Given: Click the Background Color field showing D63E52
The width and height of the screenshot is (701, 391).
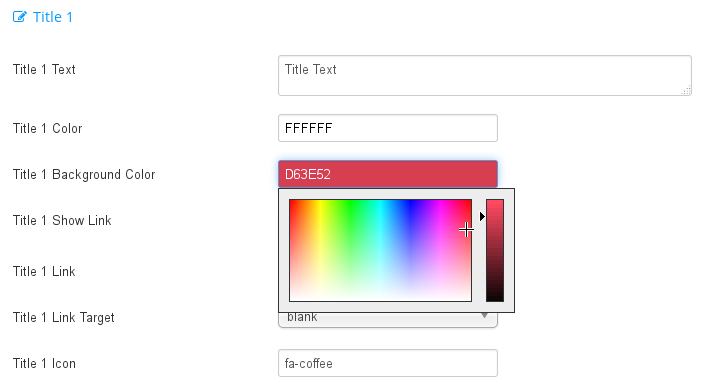Looking at the screenshot, I should pyautogui.click(x=388, y=174).
